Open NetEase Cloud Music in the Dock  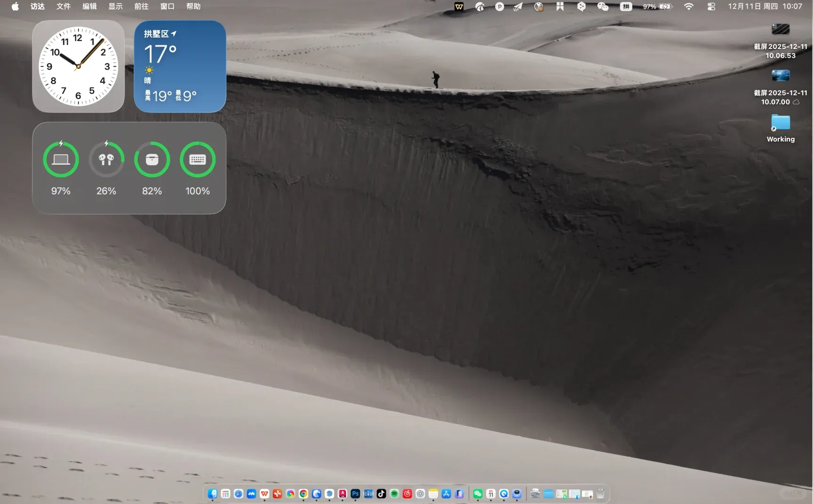tap(407, 494)
